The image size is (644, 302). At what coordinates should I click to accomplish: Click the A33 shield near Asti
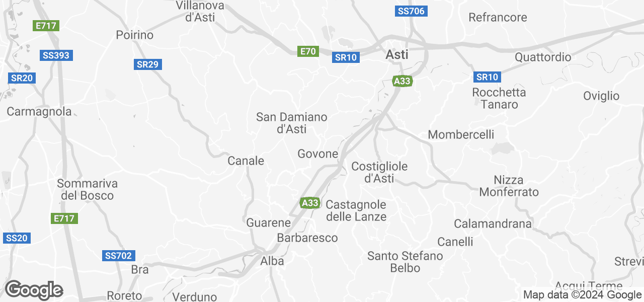pos(402,81)
